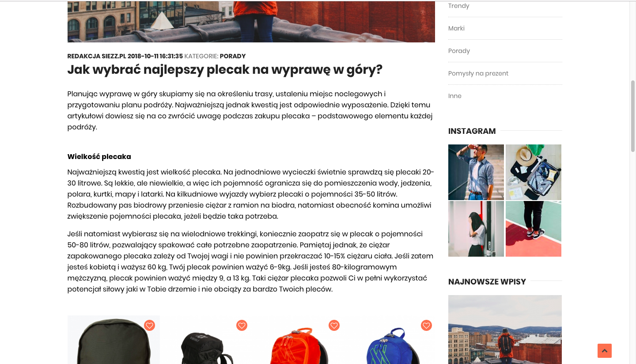636x364 pixels.
Task: Add the orange backpack to favorites
Action: (x=334, y=326)
